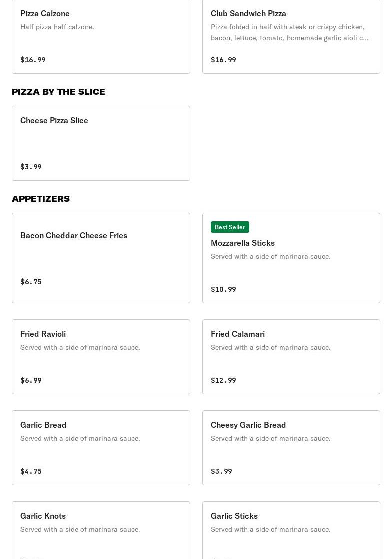Click the Appetizers section heading
This screenshot has width=392, height=559.
pyautogui.click(x=41, y=199)
